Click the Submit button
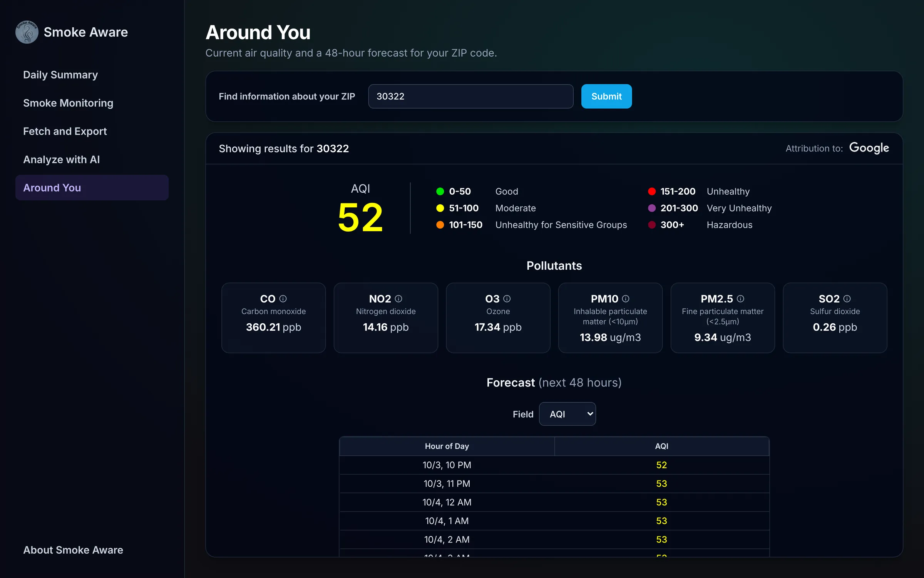This screenshot has height=578, width=924. [x=606, y=96]
